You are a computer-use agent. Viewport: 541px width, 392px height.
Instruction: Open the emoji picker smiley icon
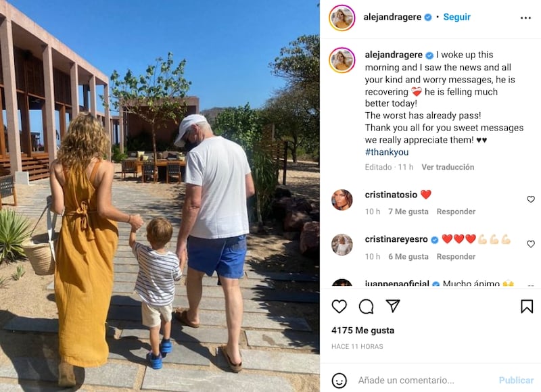[339, 381]
